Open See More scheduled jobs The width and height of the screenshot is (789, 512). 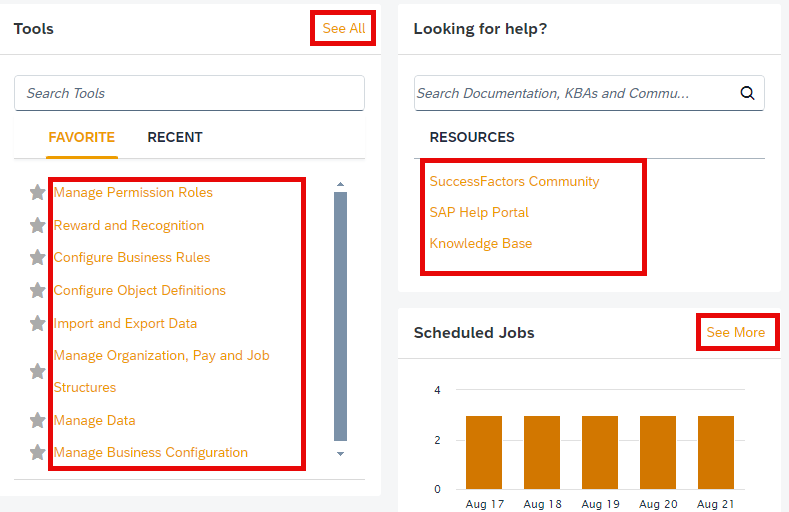click(x=736, y=332)
